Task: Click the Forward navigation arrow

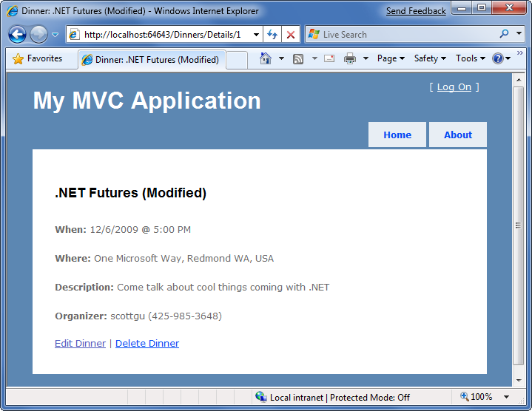Action: click(38, 35)
